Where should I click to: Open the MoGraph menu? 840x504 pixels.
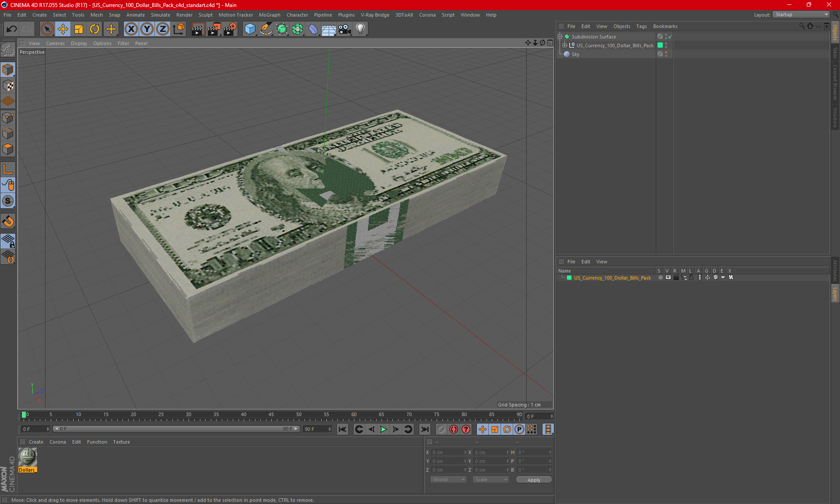click(x=269, y=15)
